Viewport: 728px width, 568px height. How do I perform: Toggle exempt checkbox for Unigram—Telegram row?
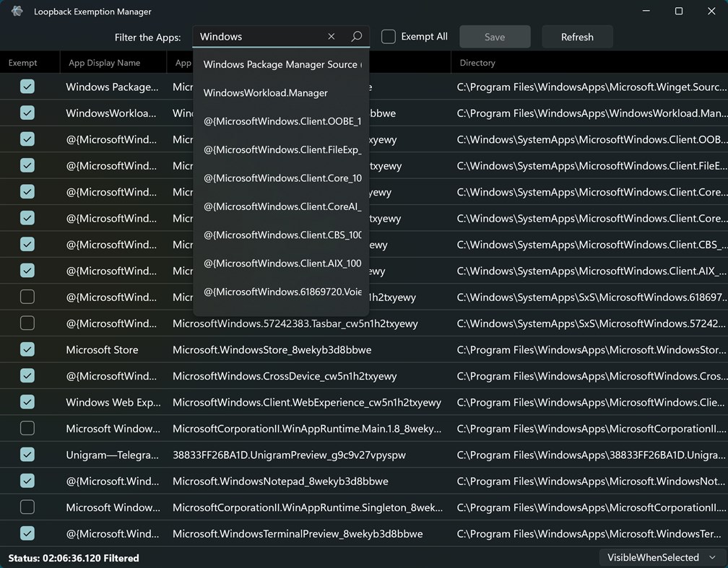click(27, 454)
